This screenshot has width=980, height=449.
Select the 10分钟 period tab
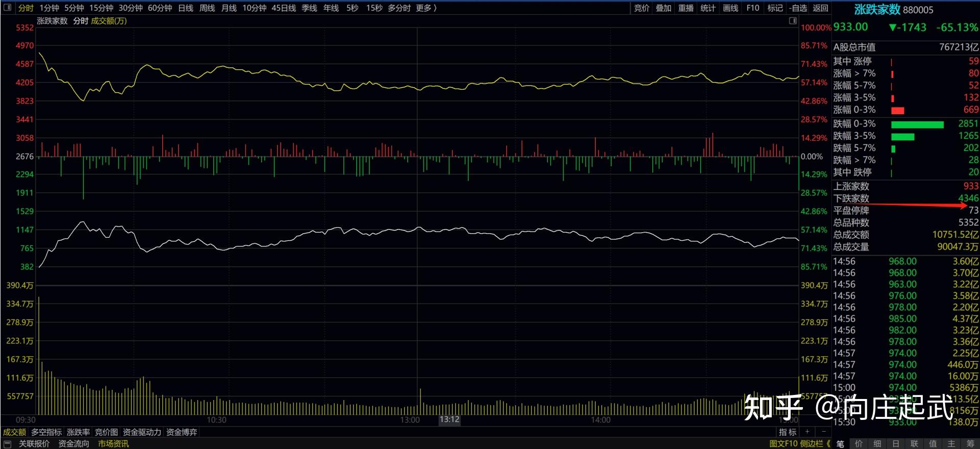tap(254, 8)
